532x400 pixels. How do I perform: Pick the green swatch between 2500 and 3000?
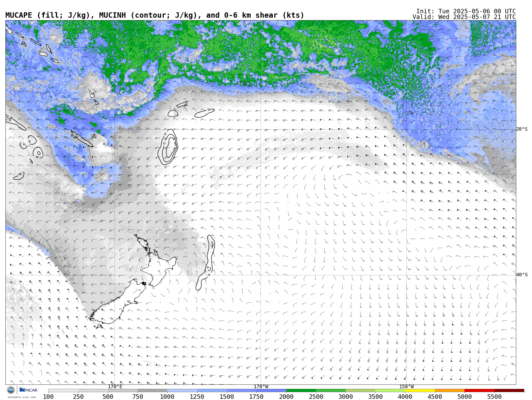click(x=331, y=391)
